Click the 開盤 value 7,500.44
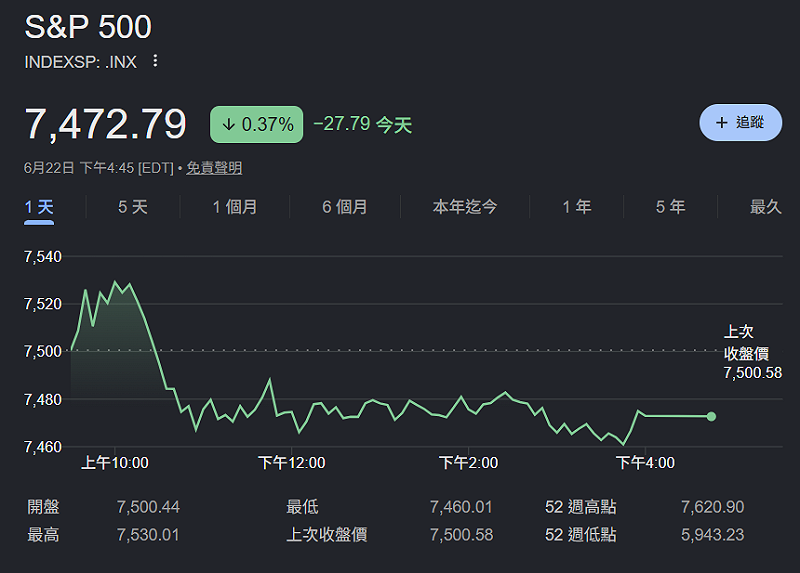The height and width of the screenshot is (573, 800). [x=148, y=507]
